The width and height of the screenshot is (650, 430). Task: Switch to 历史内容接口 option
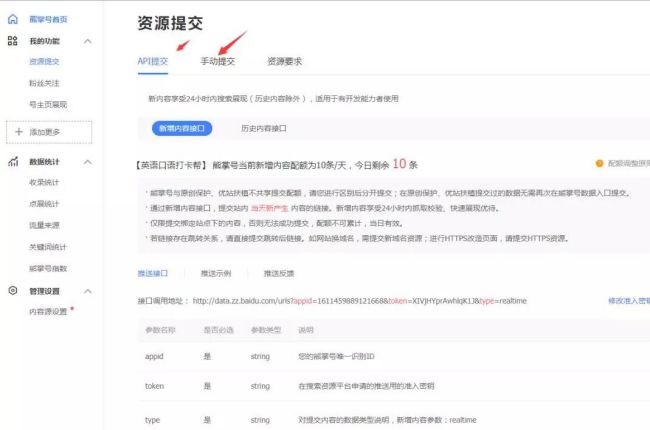264,128
